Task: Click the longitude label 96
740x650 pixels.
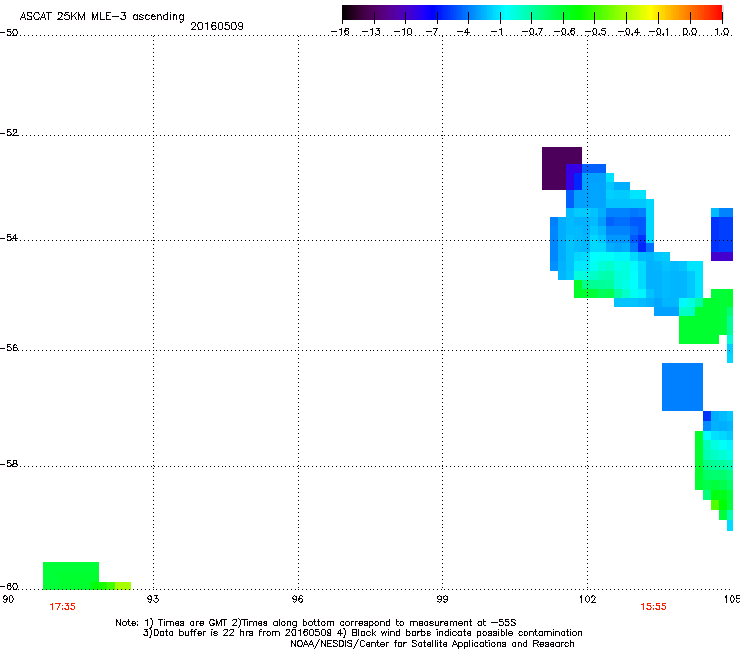Action: [x=297, y=599]
